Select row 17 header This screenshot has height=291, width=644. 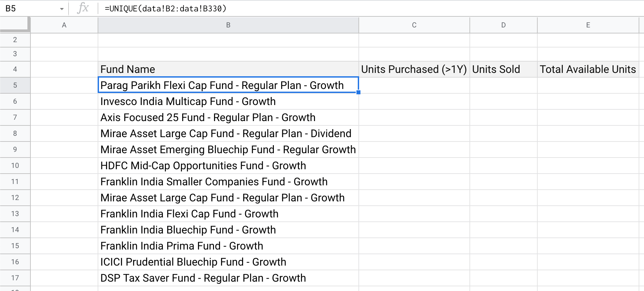point(15,278)
